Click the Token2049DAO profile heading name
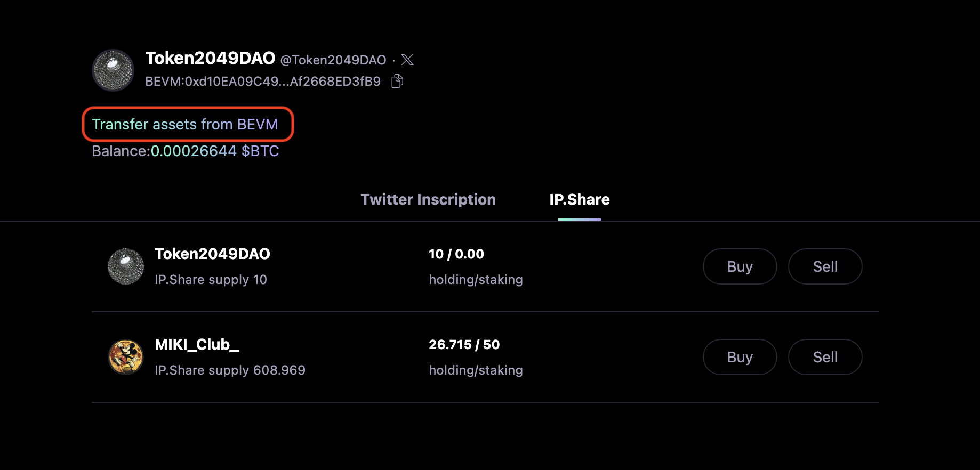The image size is (980, 470). click(210, 58)
